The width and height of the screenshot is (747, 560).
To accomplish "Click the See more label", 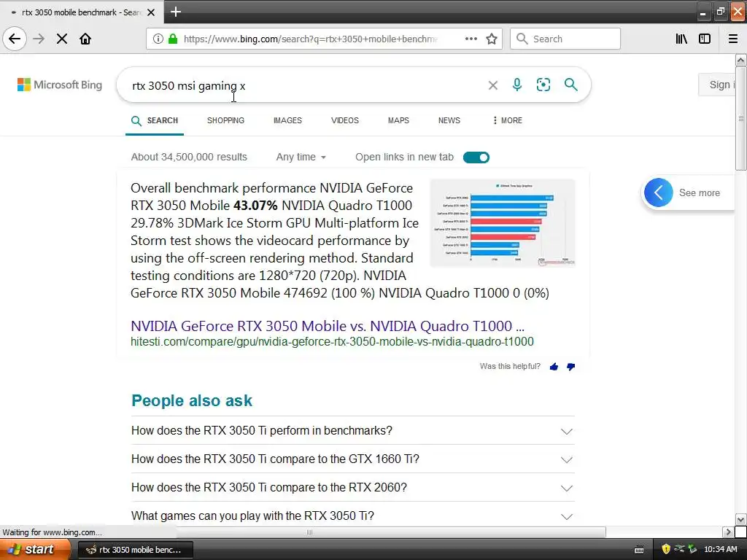I will 700,192.
